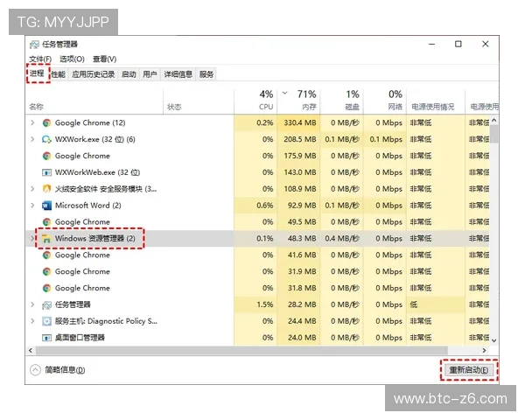Screen dimensions: 525x420
Task: Click the 火绒安全软件 shield icon
Action: [x=46, y=189]
